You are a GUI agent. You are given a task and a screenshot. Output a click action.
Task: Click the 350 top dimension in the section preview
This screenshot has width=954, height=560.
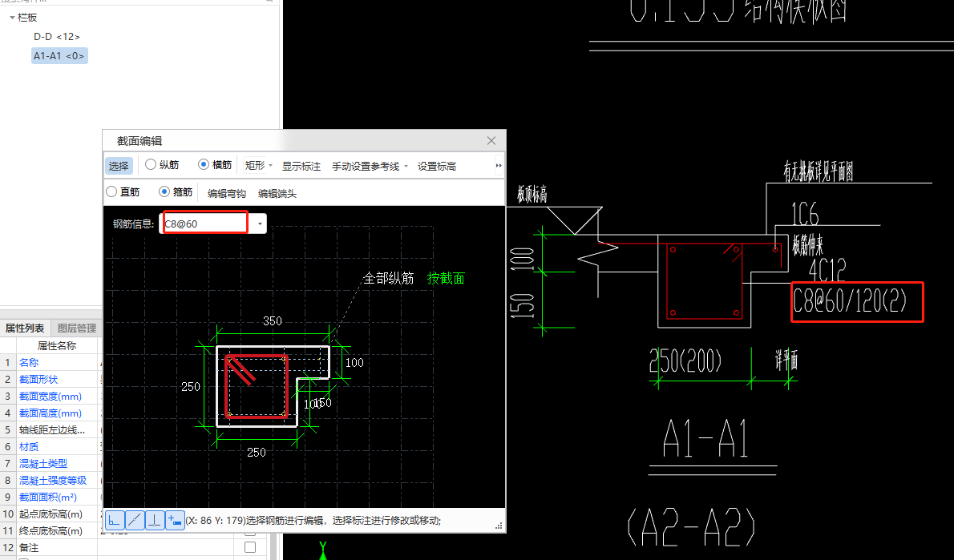pyautogui.click(x=272, y=321)
